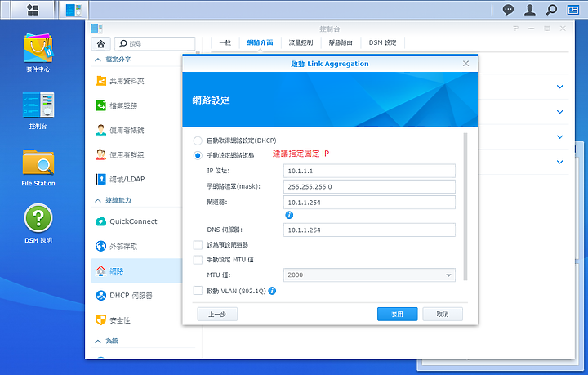
Task: Toggle set as default gateway checkbox
Action: point(198,245)
